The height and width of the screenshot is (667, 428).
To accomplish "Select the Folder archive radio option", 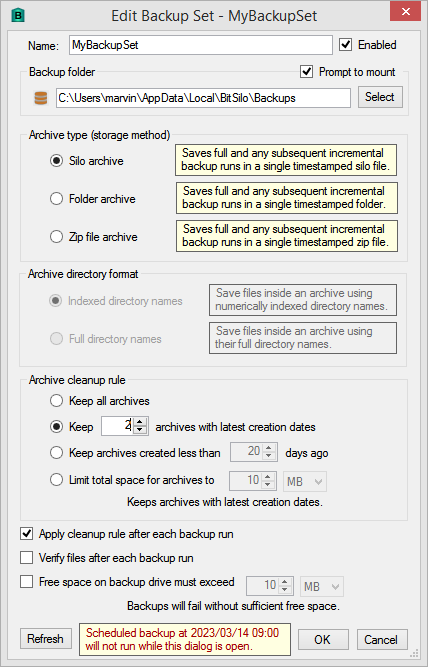I will click(56, 199).
